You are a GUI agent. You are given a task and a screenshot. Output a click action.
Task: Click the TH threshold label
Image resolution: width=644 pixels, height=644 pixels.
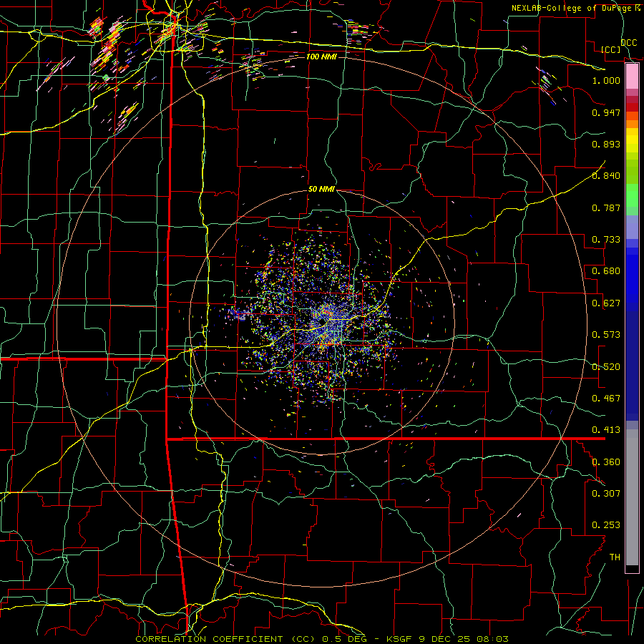click(615, 557)
